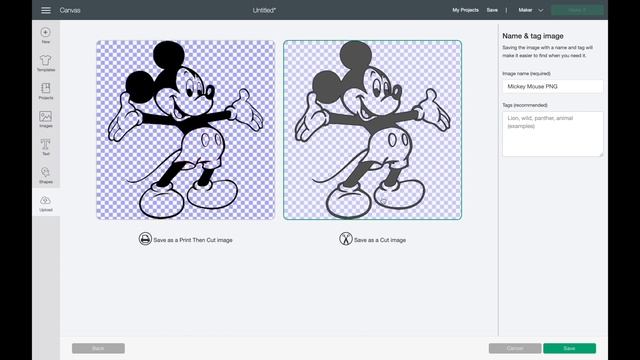Select the Text tool
Viewport: 640px width, 360px height.
[x=46, y=147]
